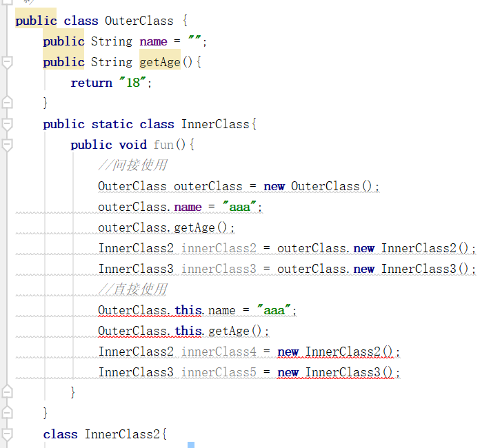The width and height of the screenshot is (480, 448).
Task: Click fold-end marker closing the fun() method
Action: coord(7,391)
